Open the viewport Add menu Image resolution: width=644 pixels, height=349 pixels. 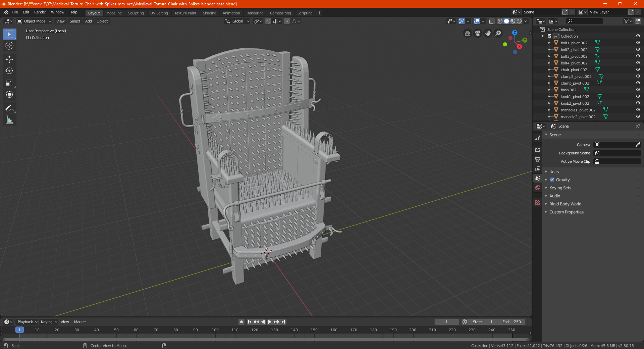(x=88, y=21)
